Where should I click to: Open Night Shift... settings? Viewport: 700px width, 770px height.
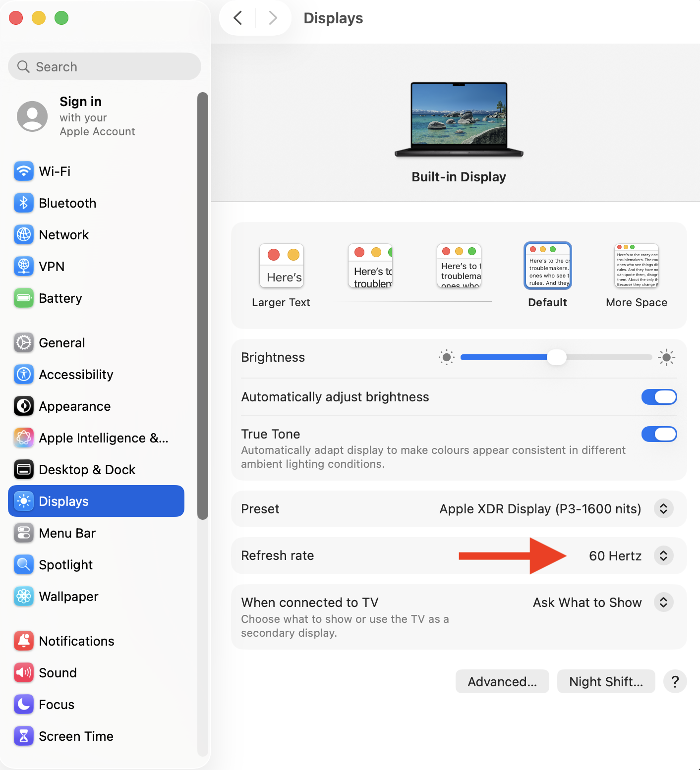[x=606, y=682]
